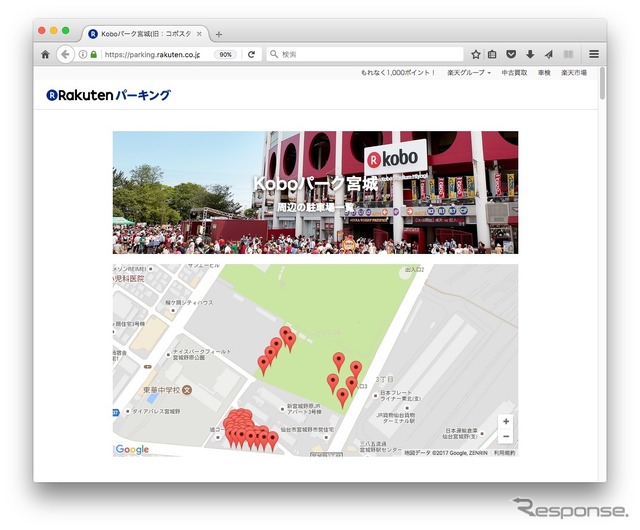640x530 pixels.
Task: Click the magnifier icon in search box
Action: tap(274, 54)
